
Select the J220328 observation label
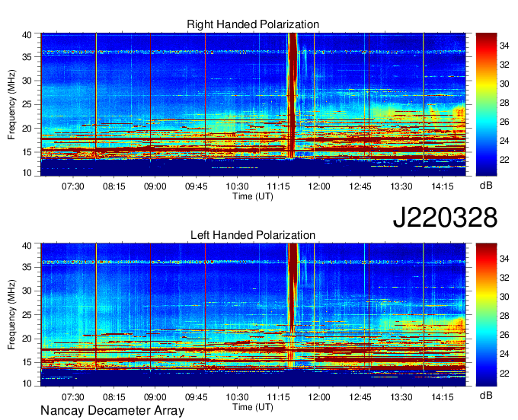pos(445,217)
